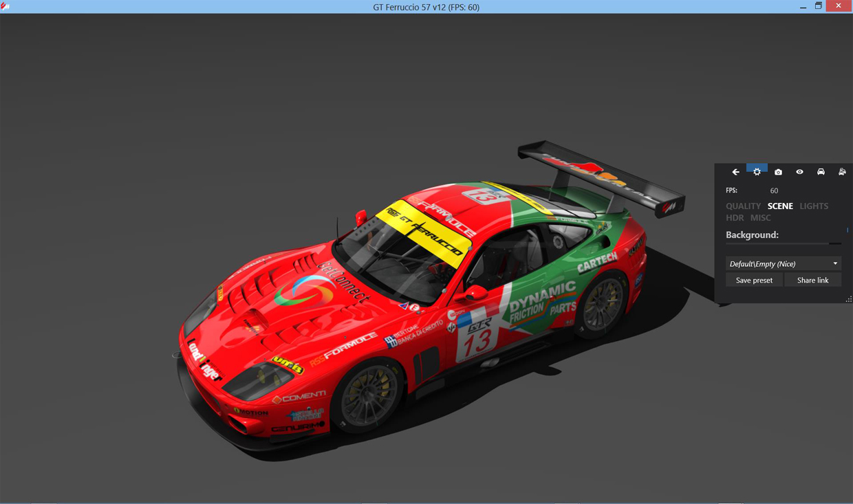
Task: Switch to the LIGHTS tab
Action: coord(814,206)
